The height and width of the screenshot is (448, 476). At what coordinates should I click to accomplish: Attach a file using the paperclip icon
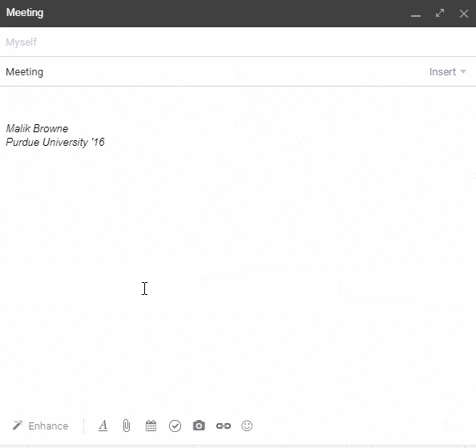(x=127, y=426)
